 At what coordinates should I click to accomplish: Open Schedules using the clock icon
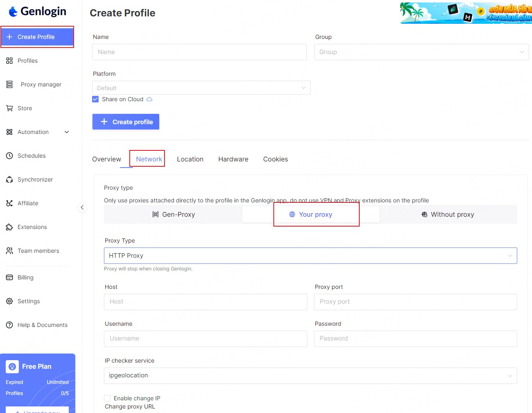[9, 156]
